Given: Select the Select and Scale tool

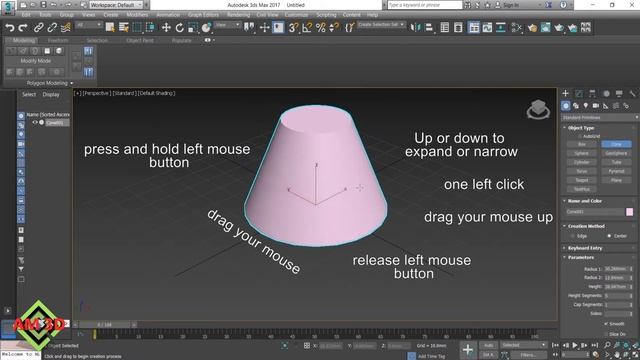Looking at the screenshot, I should click(x=193, y=27).
